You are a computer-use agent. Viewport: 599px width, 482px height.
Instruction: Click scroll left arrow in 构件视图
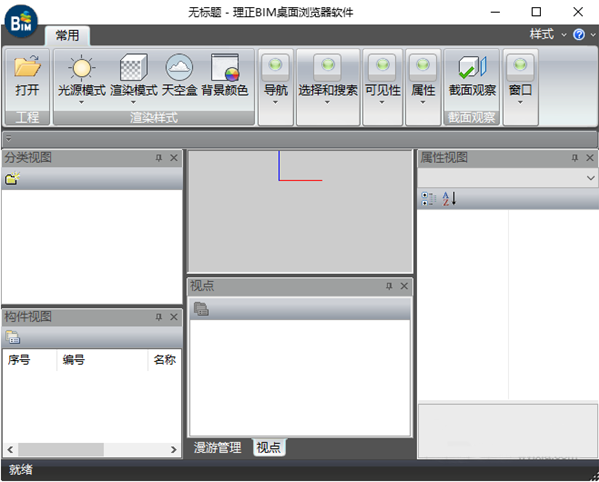coord(10,450)
